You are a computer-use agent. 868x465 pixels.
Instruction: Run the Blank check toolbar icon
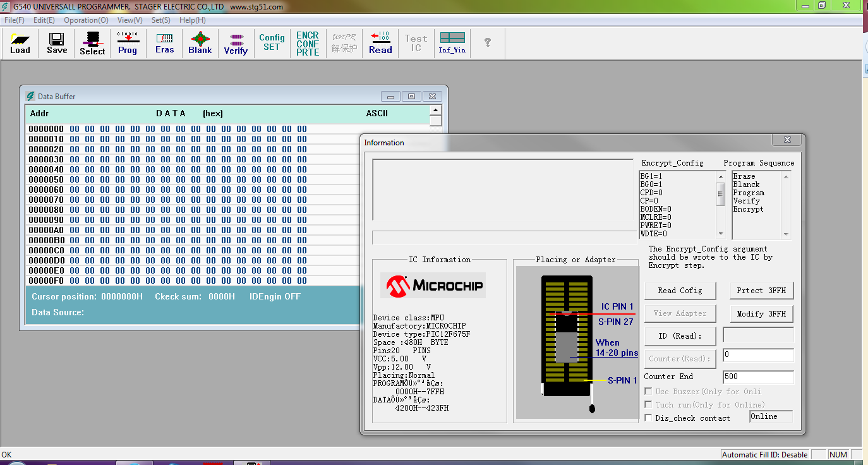[x=200, y=43]
